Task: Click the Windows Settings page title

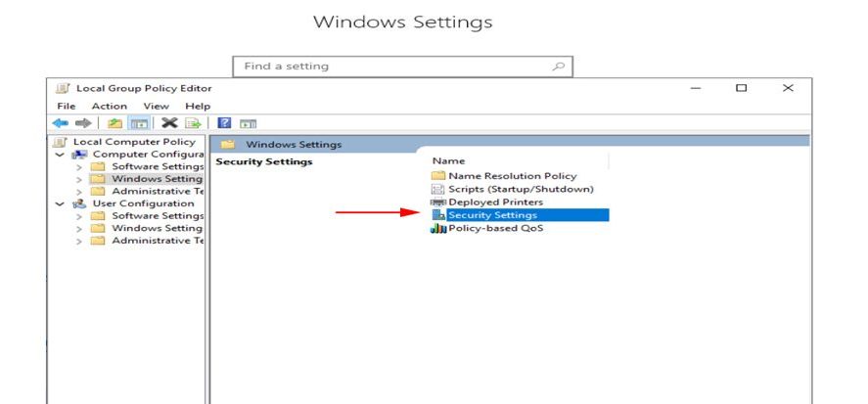Action: coord(402,22)
